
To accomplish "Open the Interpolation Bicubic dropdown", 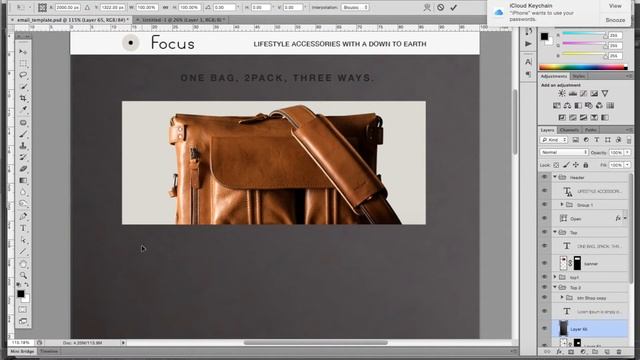I will [x=356, y=7].
